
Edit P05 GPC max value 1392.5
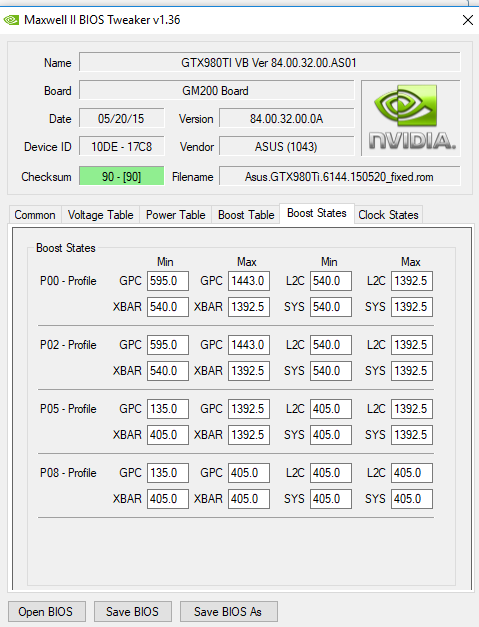[249, 409]
